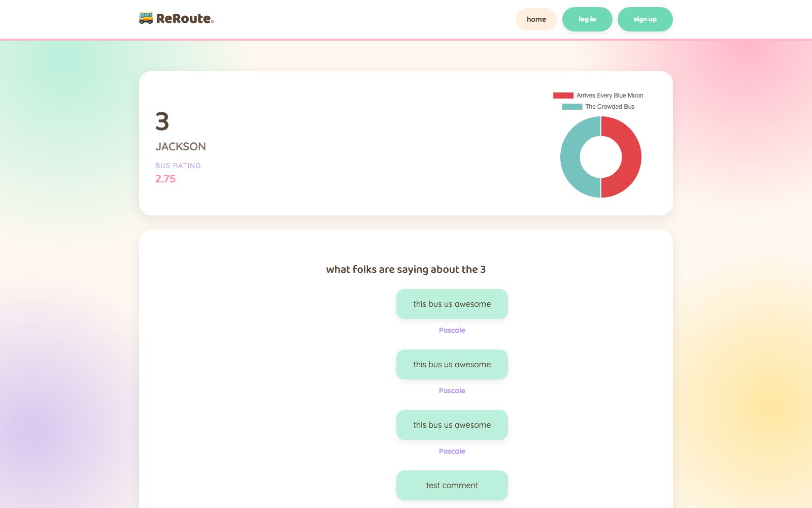Click the route number 3 heading
This screenshot has height=508, width=812.
(x=162, y=121)
